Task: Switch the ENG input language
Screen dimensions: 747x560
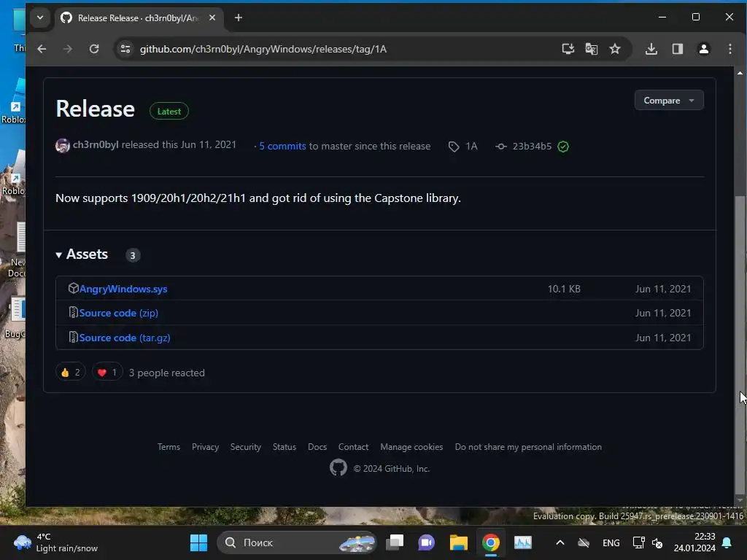Action: click(611, 542)
